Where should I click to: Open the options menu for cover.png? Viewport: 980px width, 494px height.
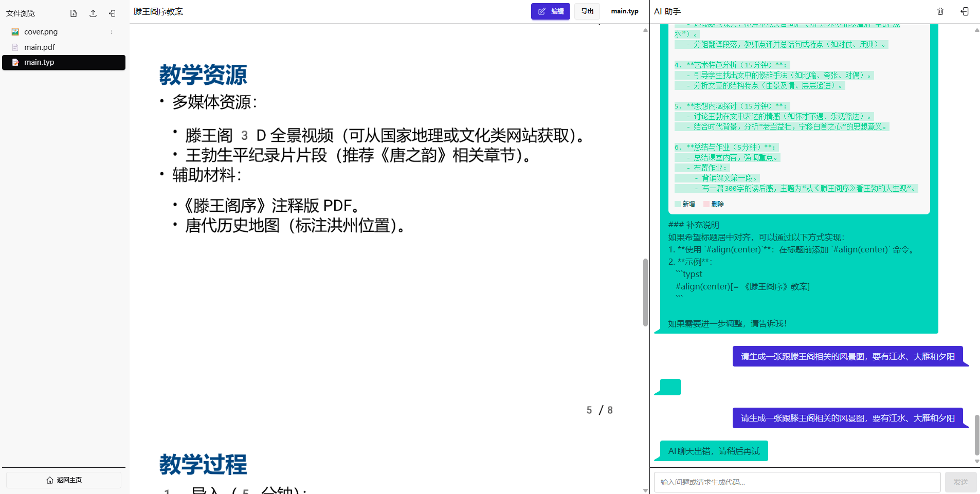pos(111,31)
